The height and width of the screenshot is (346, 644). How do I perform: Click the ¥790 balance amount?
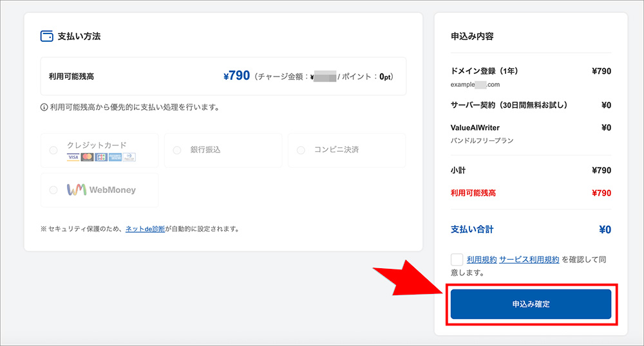click(236, 76)
